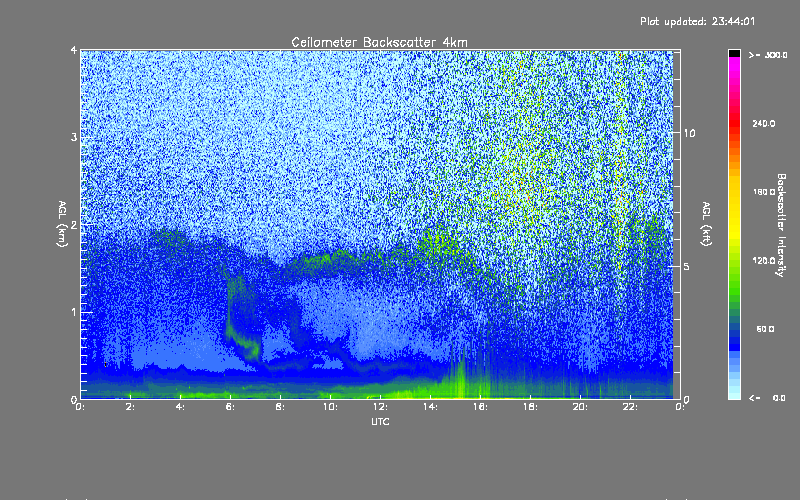The height and width of the screenshot is (500, 800).
Task: Click the "3" km tick label
Action: pos(74,137)
